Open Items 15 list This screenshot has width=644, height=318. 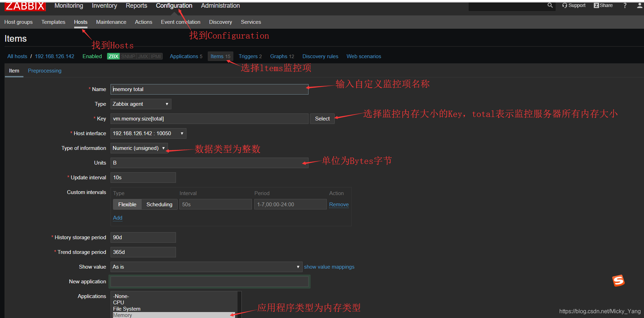(x=220, y=56)
